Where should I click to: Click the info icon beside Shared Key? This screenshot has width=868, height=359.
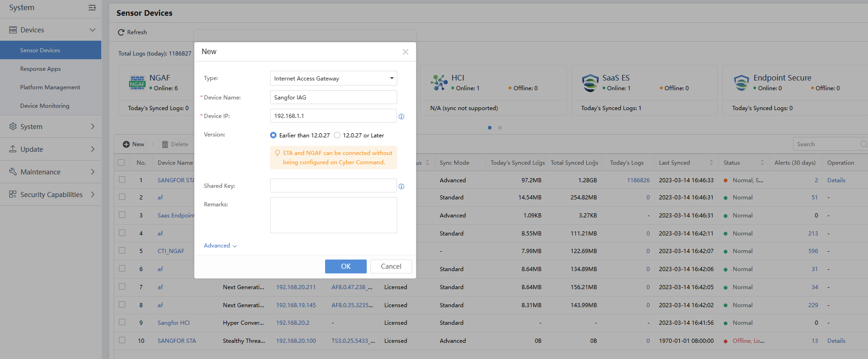(401, 186)
